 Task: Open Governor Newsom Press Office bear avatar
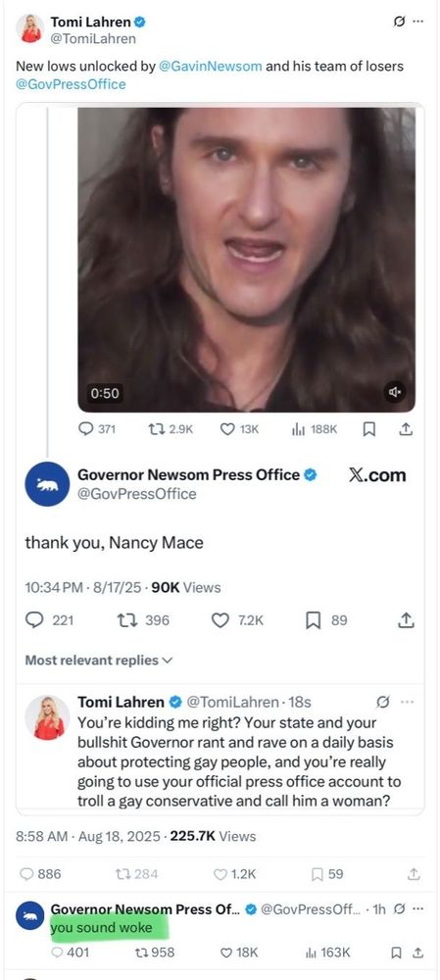[47, 484]
